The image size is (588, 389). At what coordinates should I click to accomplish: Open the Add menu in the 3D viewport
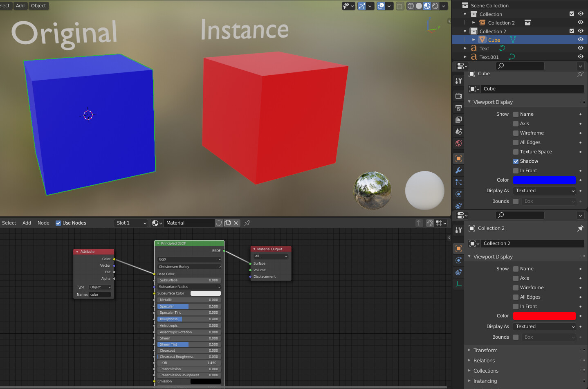point(20,5)
